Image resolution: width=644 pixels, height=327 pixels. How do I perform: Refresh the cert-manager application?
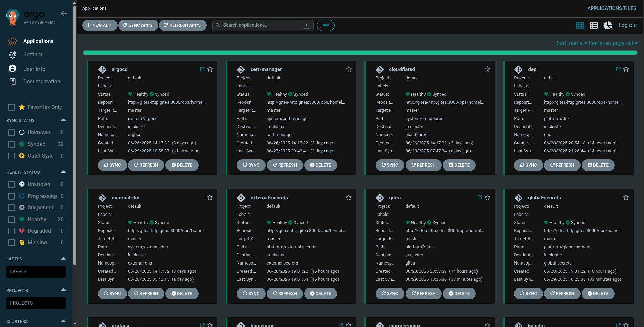[285, 165]
